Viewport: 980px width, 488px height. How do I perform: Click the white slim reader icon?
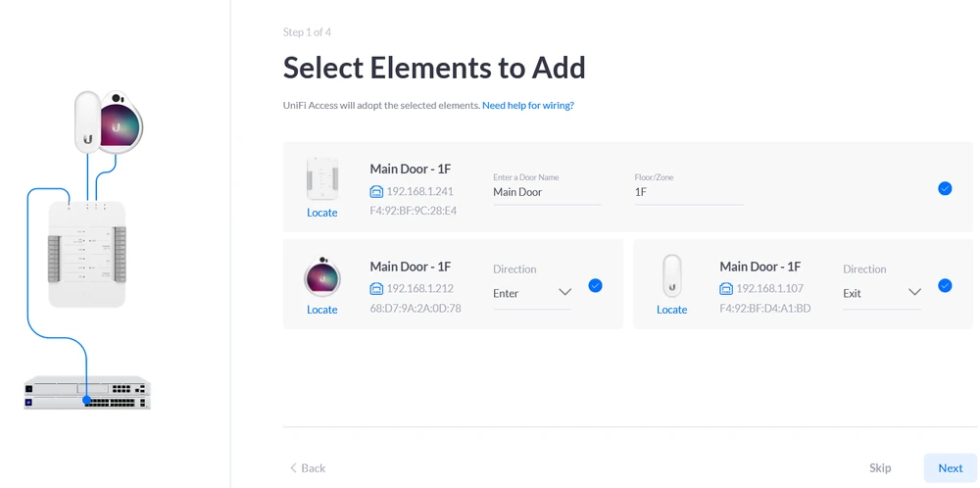point(671,276)
